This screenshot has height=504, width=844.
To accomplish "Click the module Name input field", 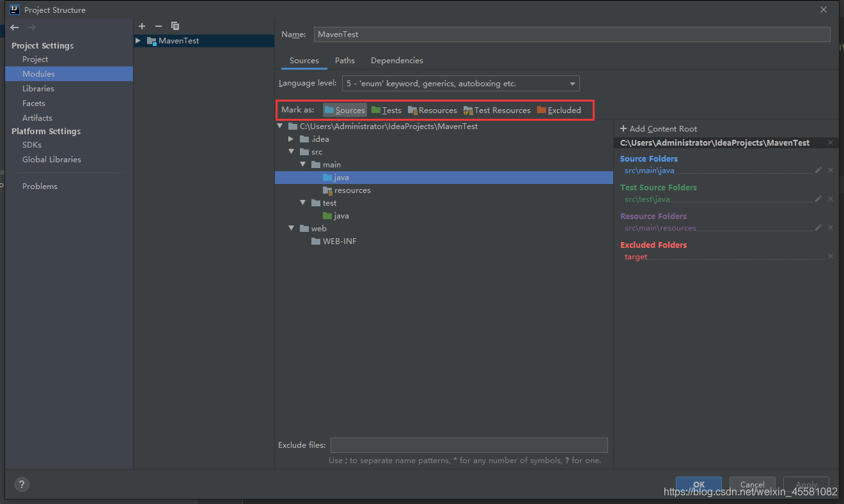I will tap(572, 34).
